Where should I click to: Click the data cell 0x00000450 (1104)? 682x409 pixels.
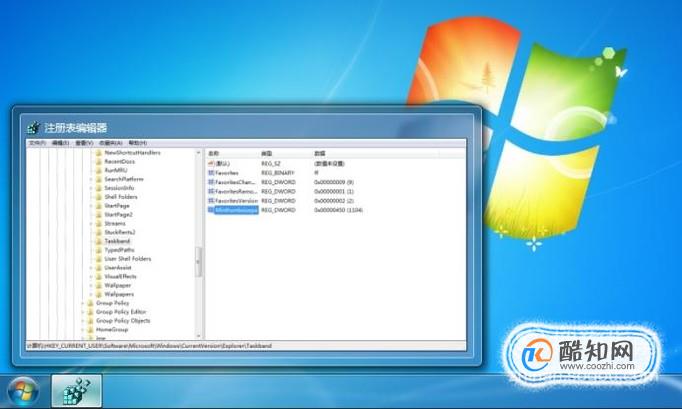coord(338,210)
